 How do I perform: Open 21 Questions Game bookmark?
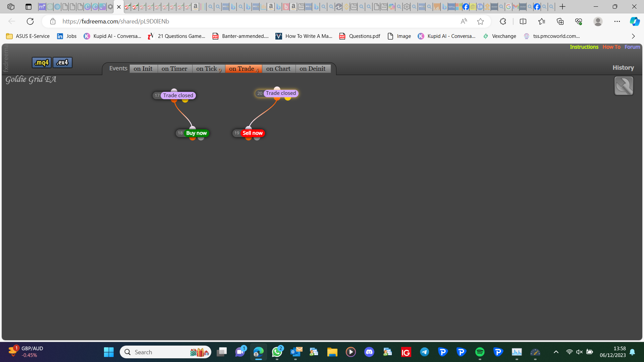tap(176, 36)
